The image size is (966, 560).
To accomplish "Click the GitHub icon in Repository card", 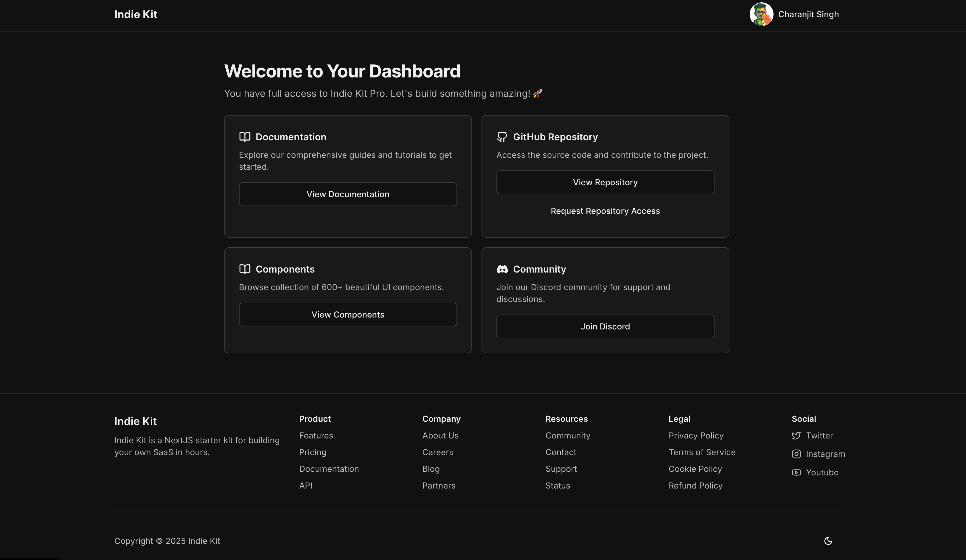I will (502, 137).
